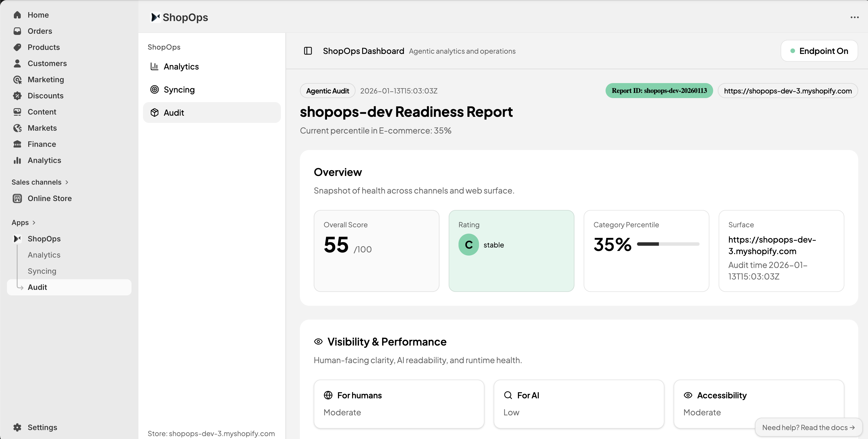Viewport: 868px width, 439px height.
Task: Open the Home sidebar icon
Action: pyautogui.click(x=18, y=15)
